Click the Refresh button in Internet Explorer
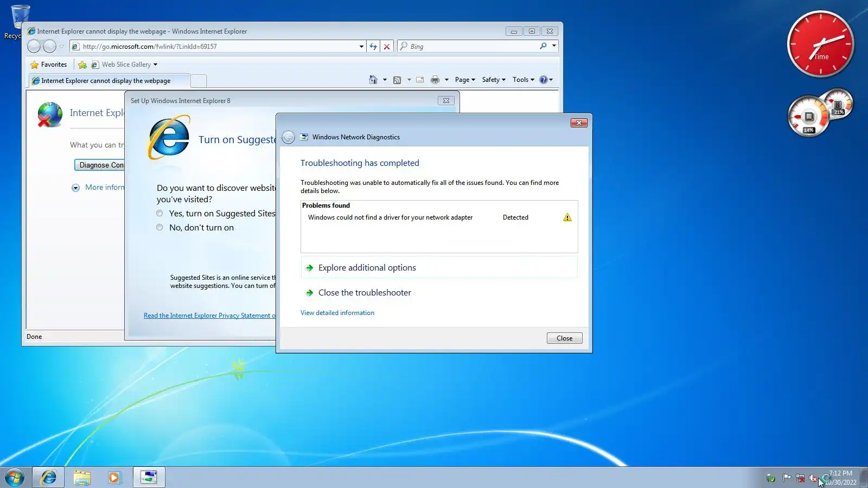 tap(373, 47)
